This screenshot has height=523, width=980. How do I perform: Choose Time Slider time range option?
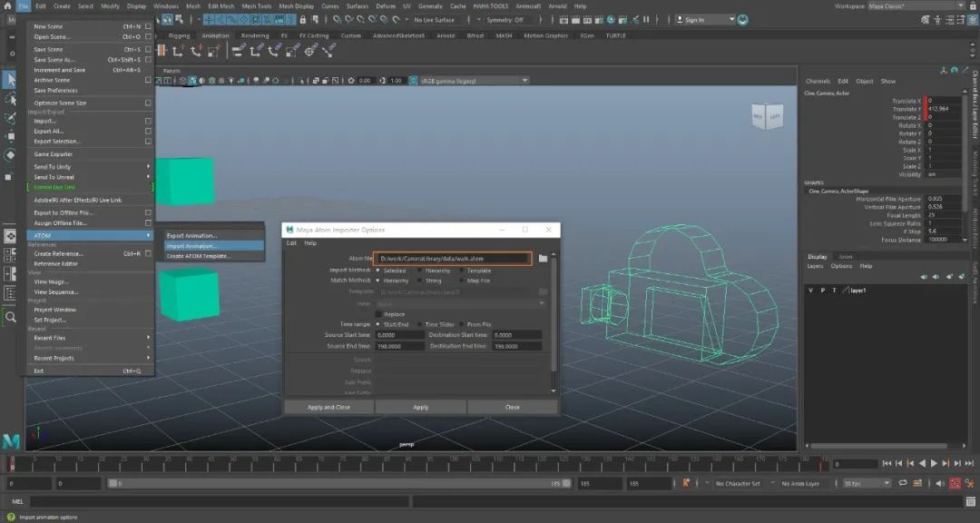[419, 324]
